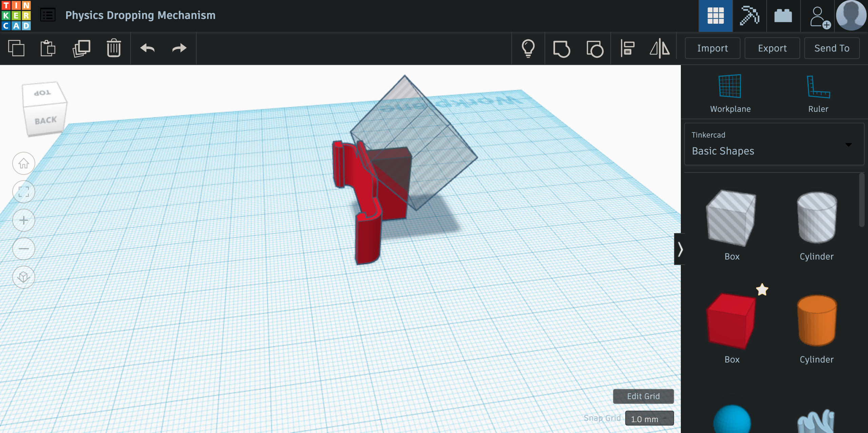
Task: Pick the light blue Scribble shape
Action: pyautogui.click(x=816, y=421)
